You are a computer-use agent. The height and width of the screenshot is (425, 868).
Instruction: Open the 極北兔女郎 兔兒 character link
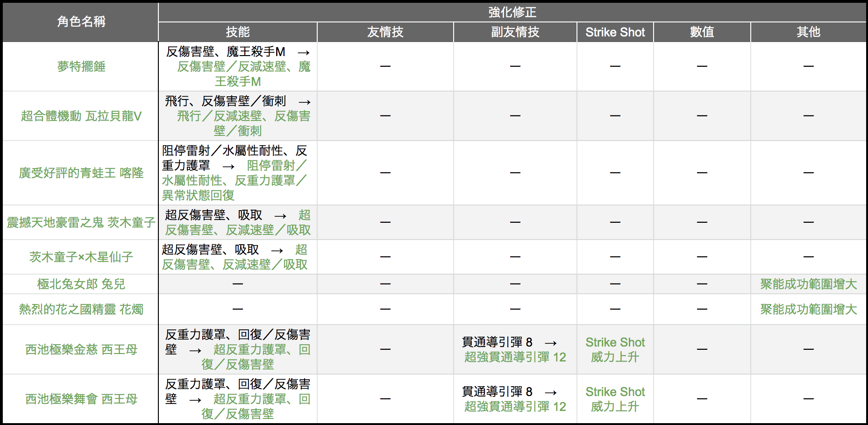[x=81, y=284]
